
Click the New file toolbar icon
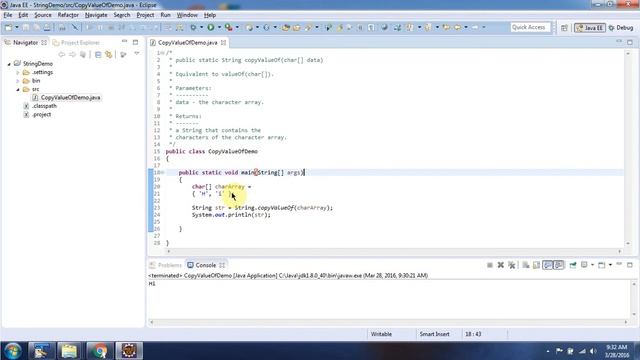click(x=9, y=27)
